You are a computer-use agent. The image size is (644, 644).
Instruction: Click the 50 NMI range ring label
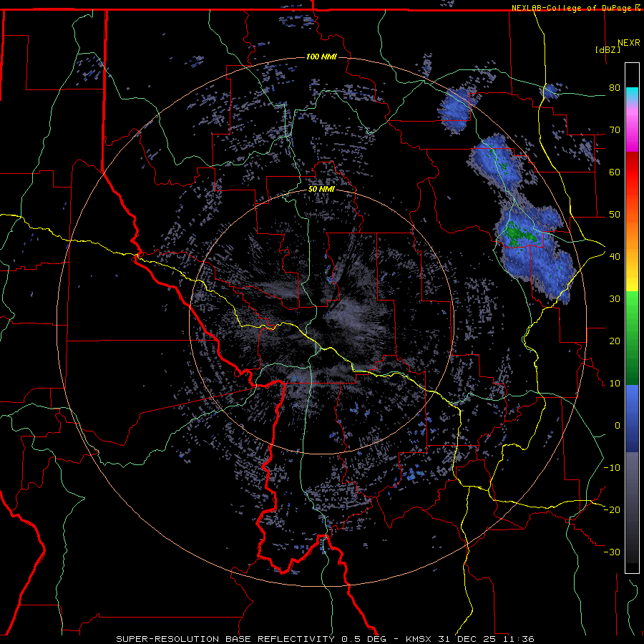click(321, 190)
